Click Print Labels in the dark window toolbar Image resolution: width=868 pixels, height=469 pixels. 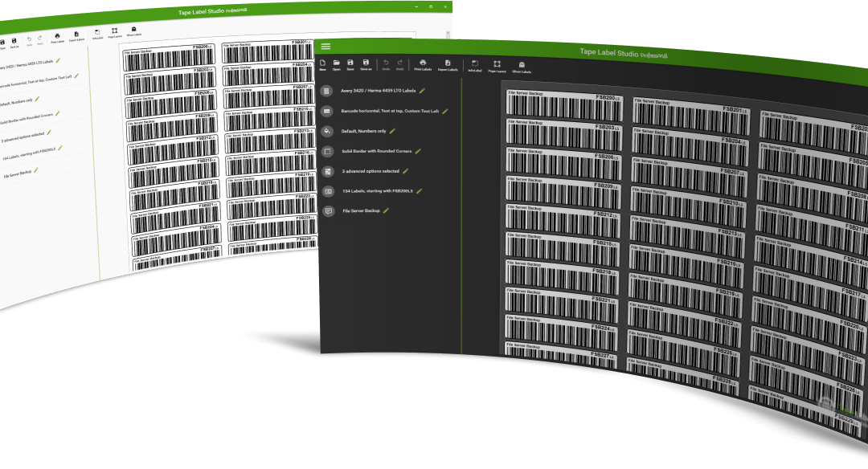(x=423, y=66)
